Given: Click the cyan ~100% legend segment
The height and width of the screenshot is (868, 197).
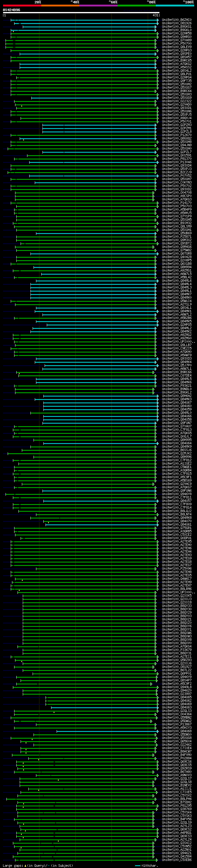Looking at the screenshot, I should click(x=175, y=6).
